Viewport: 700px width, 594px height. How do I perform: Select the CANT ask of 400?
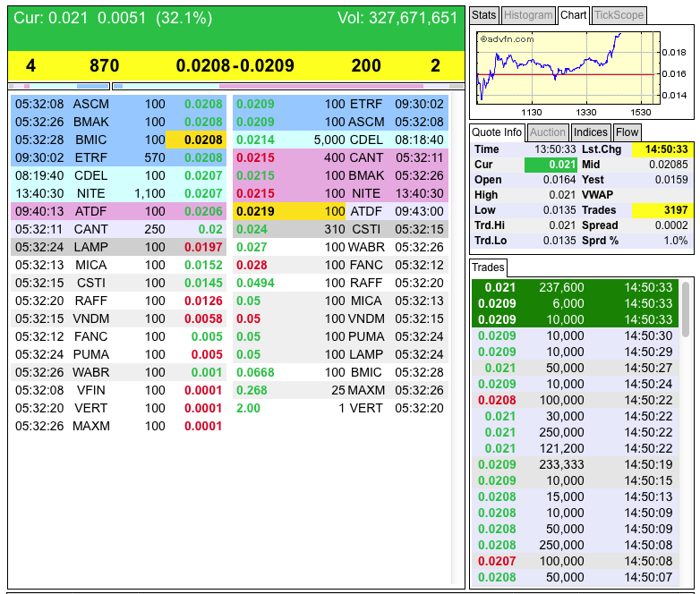coord(341,157)
